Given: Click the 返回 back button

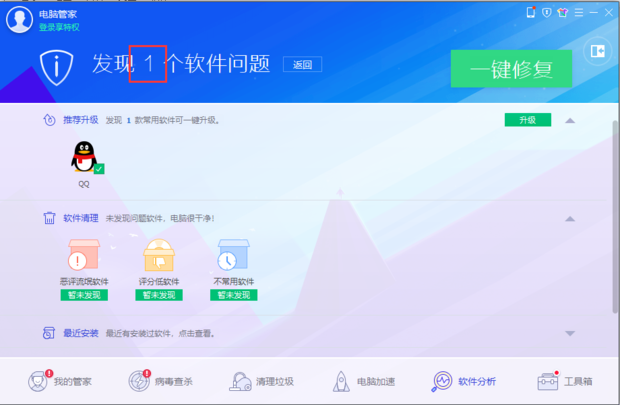Looking at the screenshot, I should [x=302, y=65].
